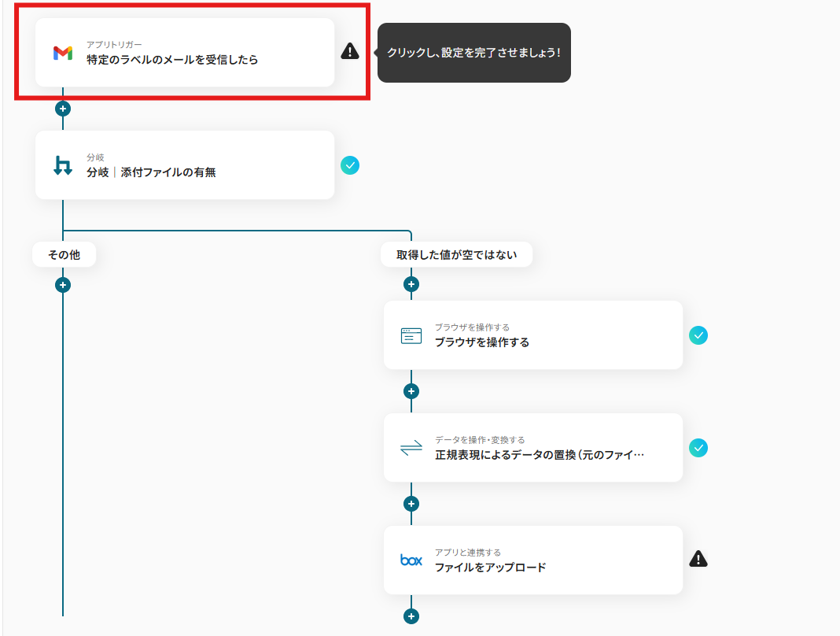This screenshot has height=636, width=840.
Task: Add a step below the Gmail trigger
Action: tap(63, 109)
